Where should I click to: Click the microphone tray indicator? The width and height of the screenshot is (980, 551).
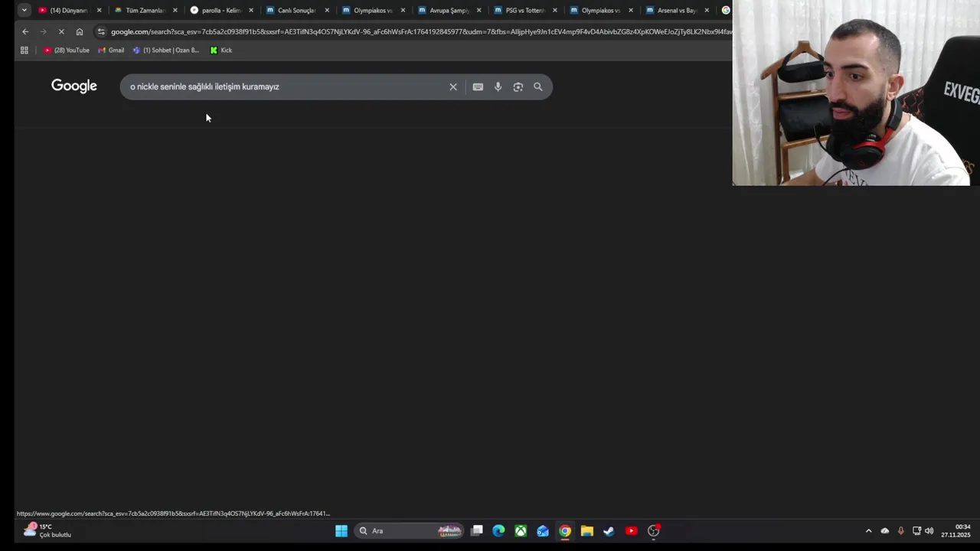pos(901,531)
